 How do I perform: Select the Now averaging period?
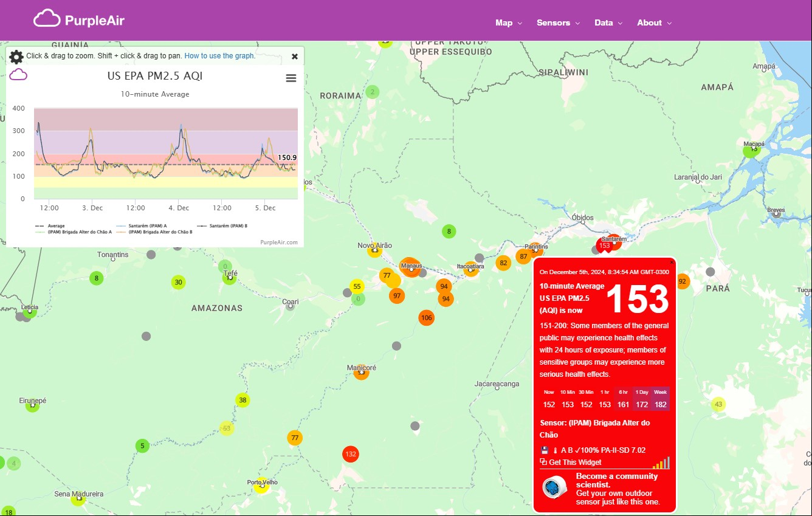coord(549,399)
